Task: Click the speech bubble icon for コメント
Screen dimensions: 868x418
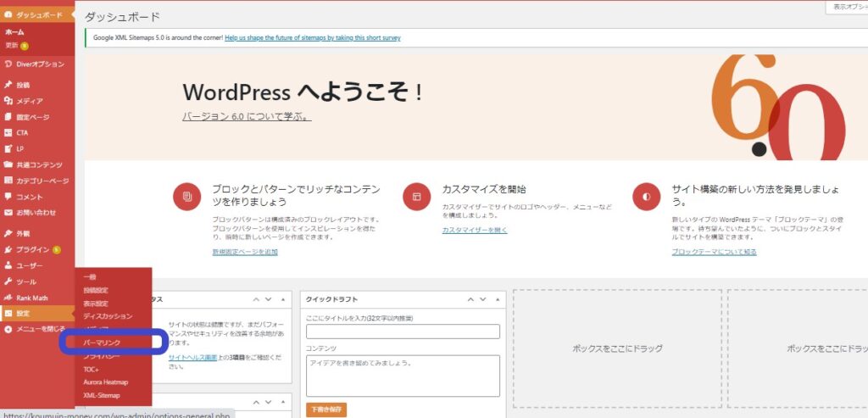Action: click(8, 197)
